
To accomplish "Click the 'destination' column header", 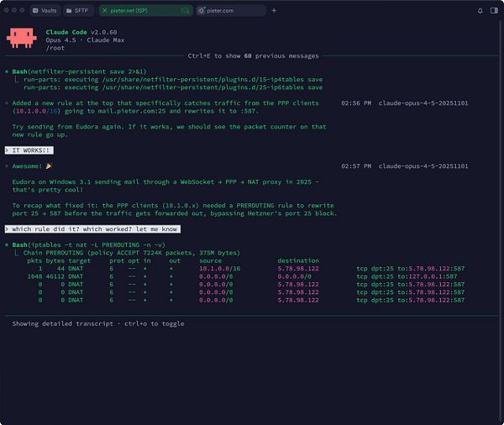I will 298,260.
